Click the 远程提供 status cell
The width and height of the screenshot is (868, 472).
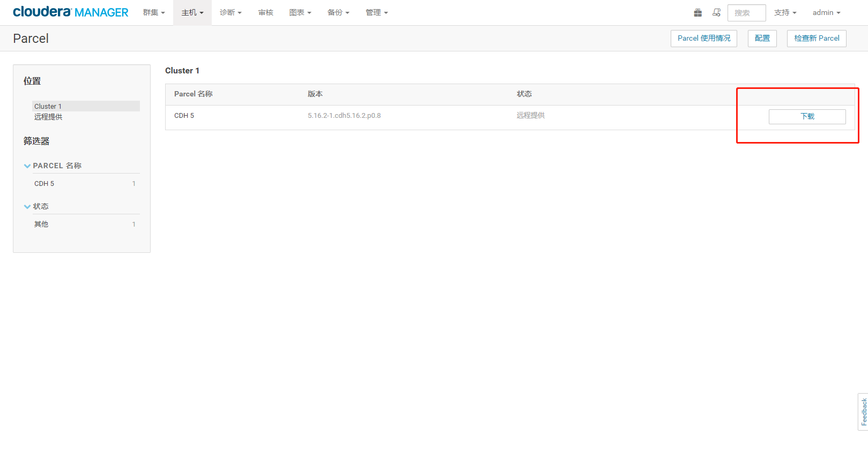pos(531,115)
